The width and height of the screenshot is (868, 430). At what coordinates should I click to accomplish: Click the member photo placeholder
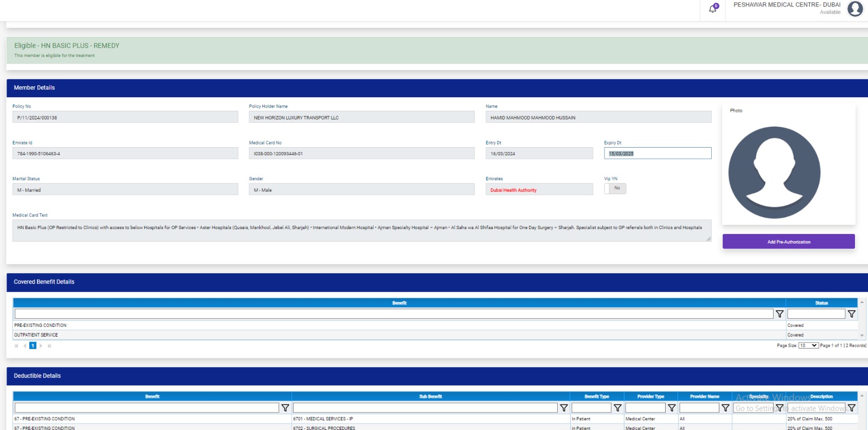click(774, 173)
